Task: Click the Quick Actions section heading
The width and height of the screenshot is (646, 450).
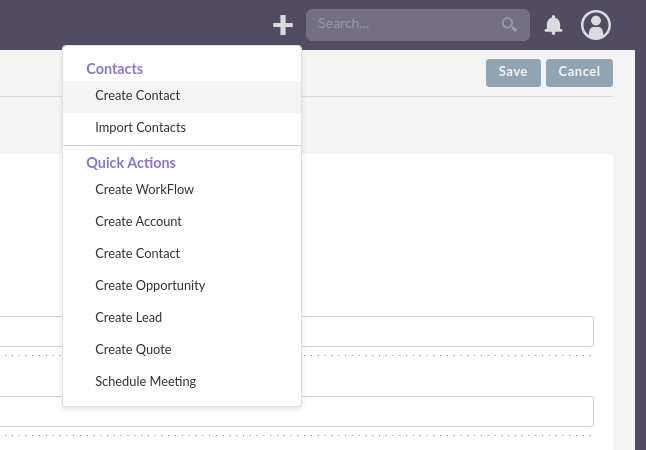Action: [x=130, y=163]
